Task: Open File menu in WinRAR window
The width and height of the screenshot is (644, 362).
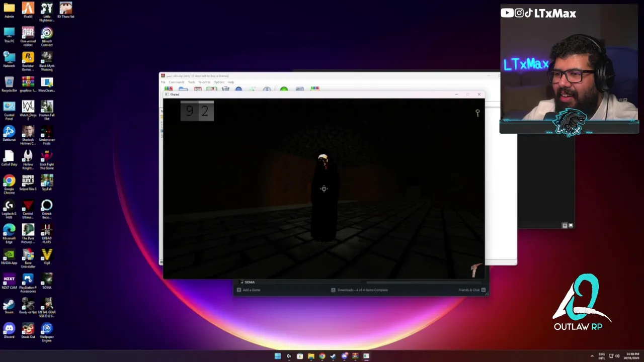Action: (x=163, y=82)
